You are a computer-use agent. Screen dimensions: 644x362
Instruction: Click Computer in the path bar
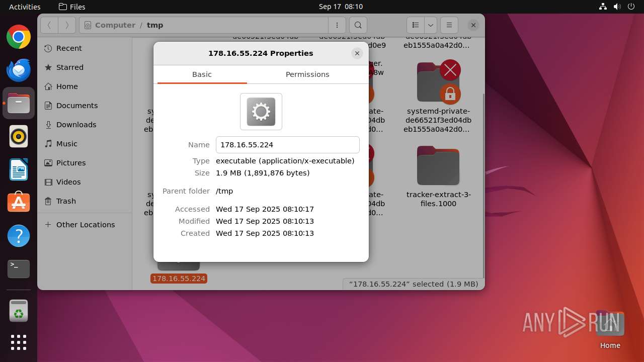pyautogui.click(x=115, y=25)
